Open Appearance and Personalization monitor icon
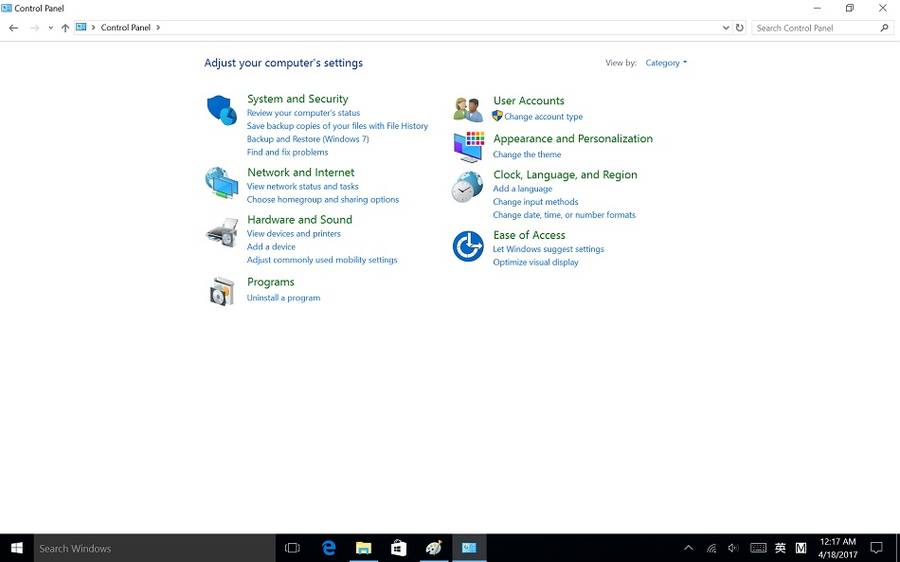The height and width of the screenshot is (562, 900). click(467, 147)
